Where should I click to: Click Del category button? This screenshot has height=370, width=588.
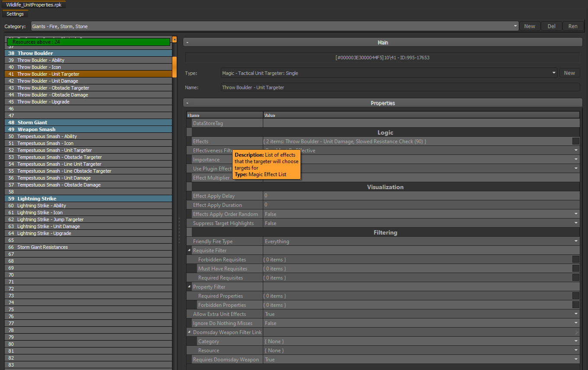coord(551,26)
